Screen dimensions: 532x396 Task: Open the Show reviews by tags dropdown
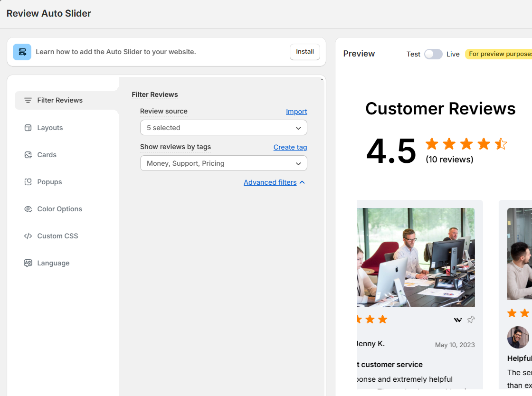pyautogui.click(x=223, y=163)
